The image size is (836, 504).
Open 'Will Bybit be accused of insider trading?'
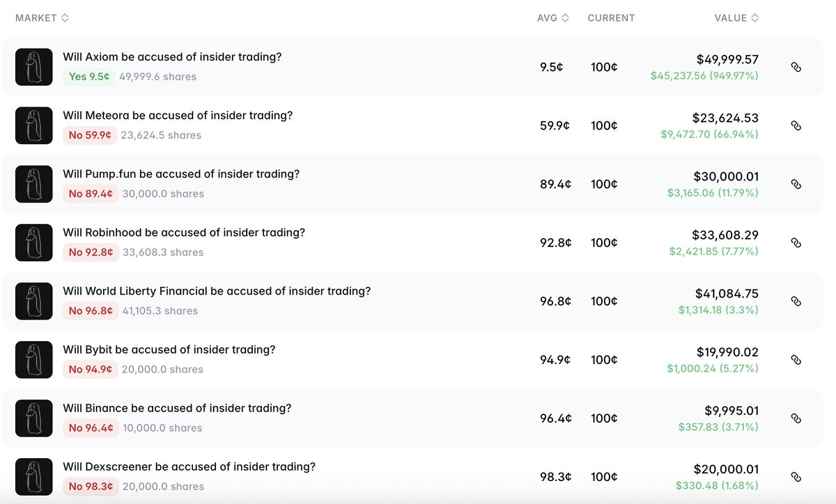(x=169, y=349)
